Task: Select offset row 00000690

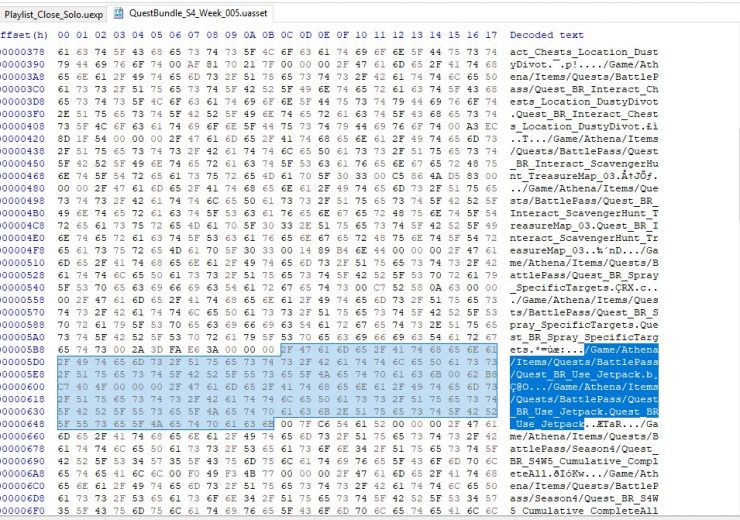Action: 23,461
